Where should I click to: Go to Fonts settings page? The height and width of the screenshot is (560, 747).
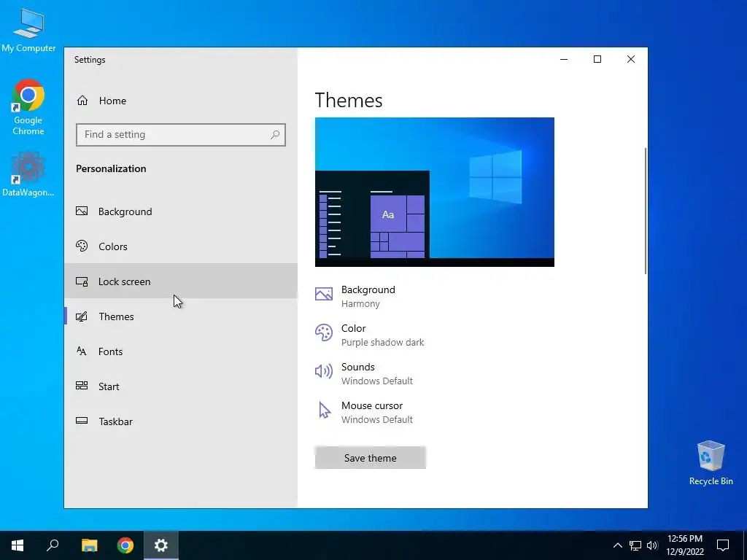pos(181,351)
